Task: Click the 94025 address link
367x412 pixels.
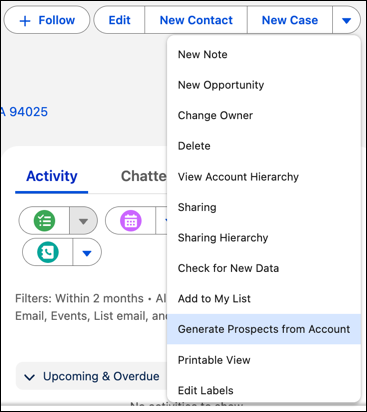Action: [24, 112]
